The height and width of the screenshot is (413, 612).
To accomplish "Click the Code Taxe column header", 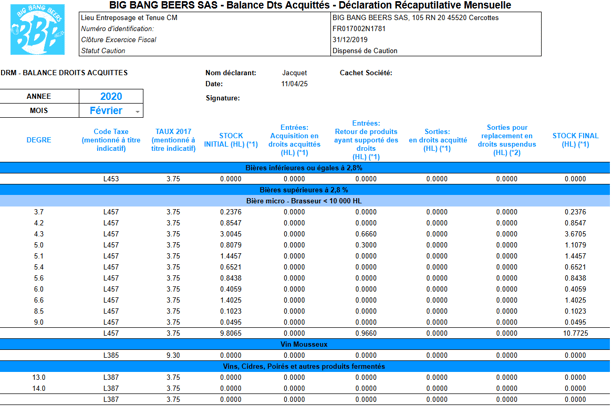I will click(111, 140).
